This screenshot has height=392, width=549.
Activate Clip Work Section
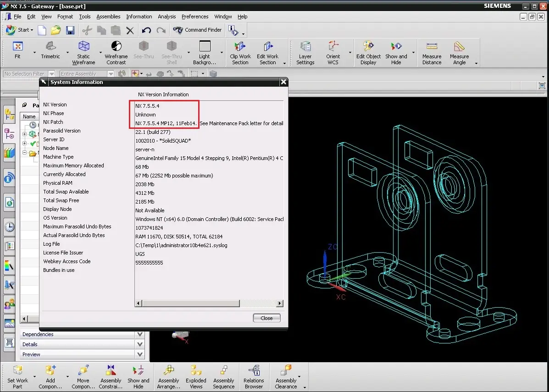(240, 53)
